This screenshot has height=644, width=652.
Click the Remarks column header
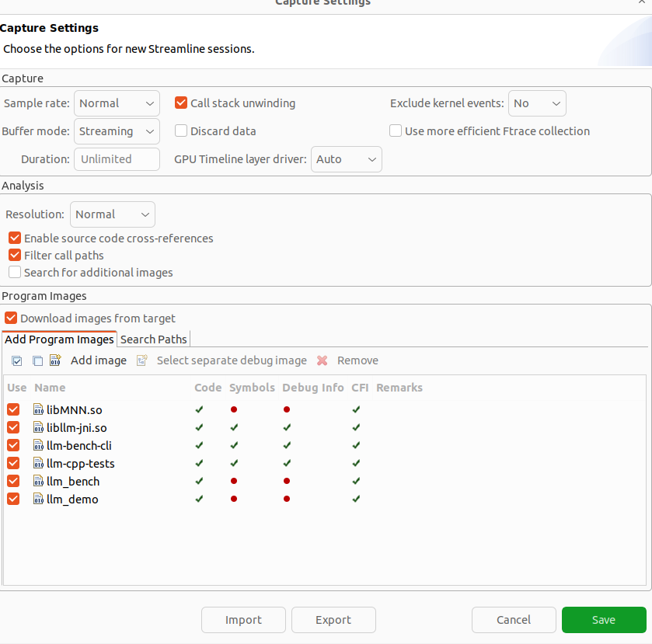(x=399, y=388)
